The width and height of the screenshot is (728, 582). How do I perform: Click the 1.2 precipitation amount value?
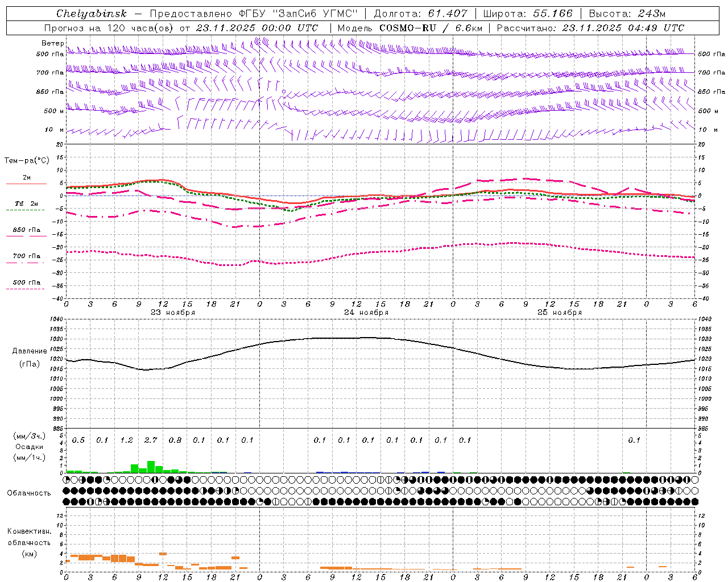pyautogui.click(x=126, y=440)
